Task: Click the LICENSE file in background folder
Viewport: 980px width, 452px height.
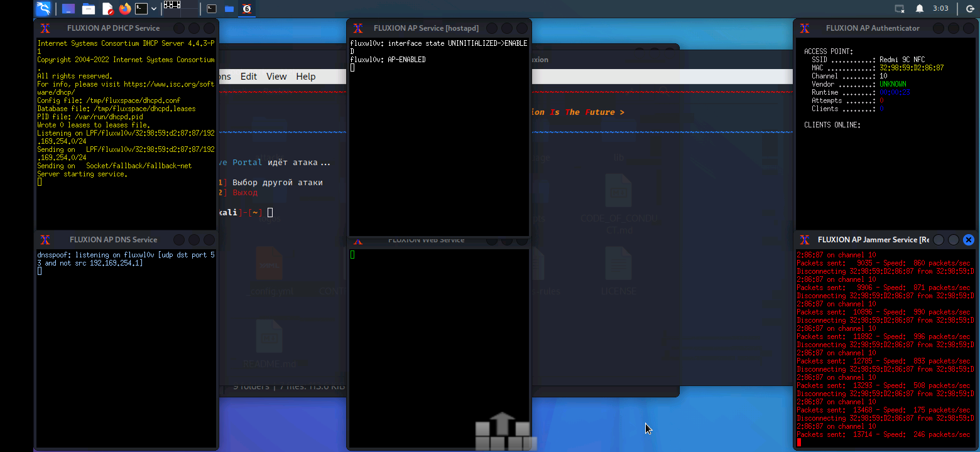Action: point(618,271)
